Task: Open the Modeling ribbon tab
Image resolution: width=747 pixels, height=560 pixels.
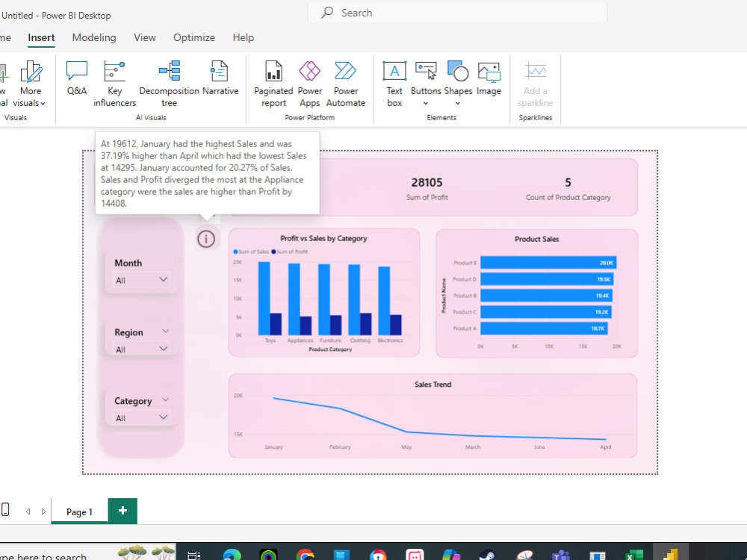Action: (x=94, y=37)
